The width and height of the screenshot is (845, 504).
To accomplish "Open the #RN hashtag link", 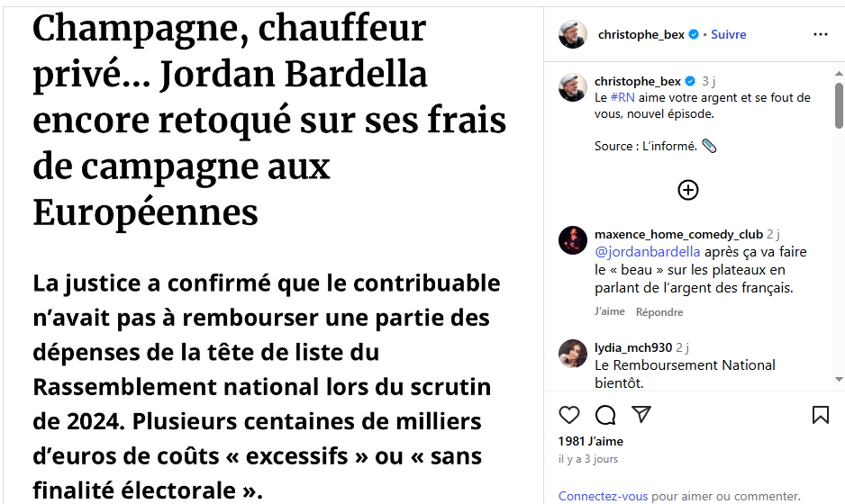I will [622, 97].
